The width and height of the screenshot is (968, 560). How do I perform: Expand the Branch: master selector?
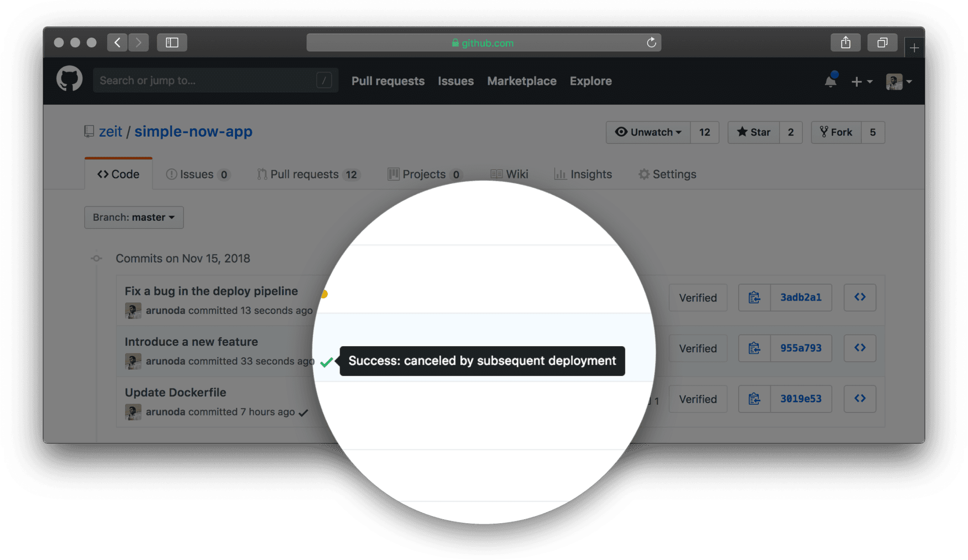(x=134, y=218)
